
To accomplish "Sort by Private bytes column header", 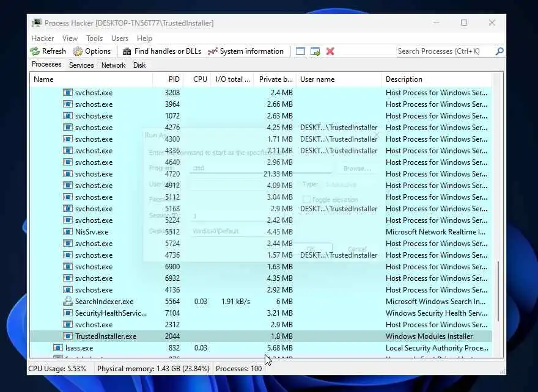I will tap(275, 79).
